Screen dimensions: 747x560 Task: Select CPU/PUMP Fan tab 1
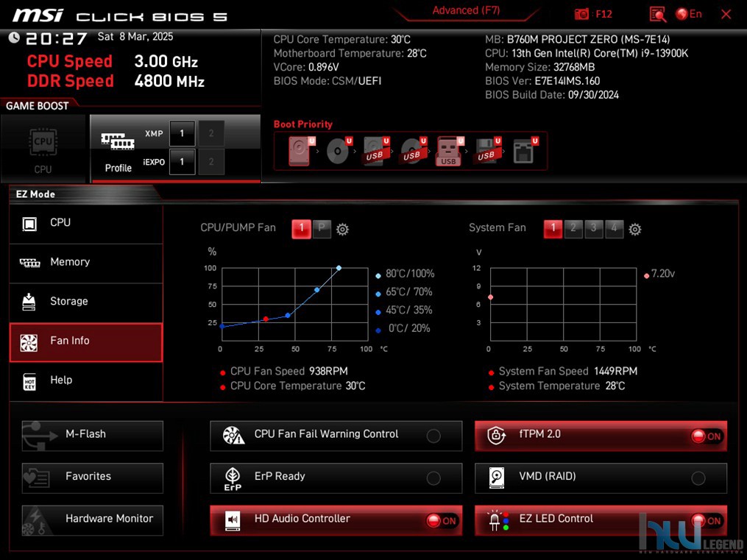coord(302,229)
